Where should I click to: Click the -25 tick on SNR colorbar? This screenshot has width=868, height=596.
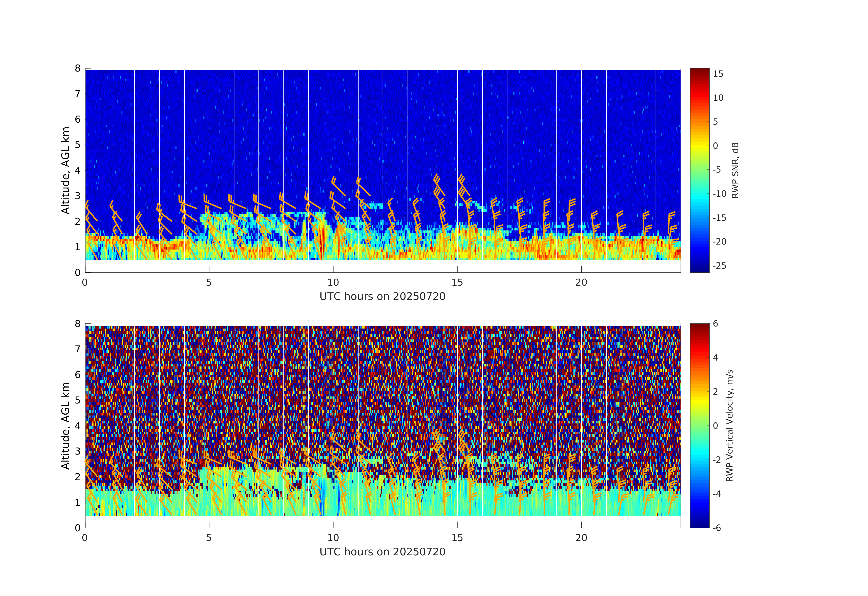coord(719,266)
